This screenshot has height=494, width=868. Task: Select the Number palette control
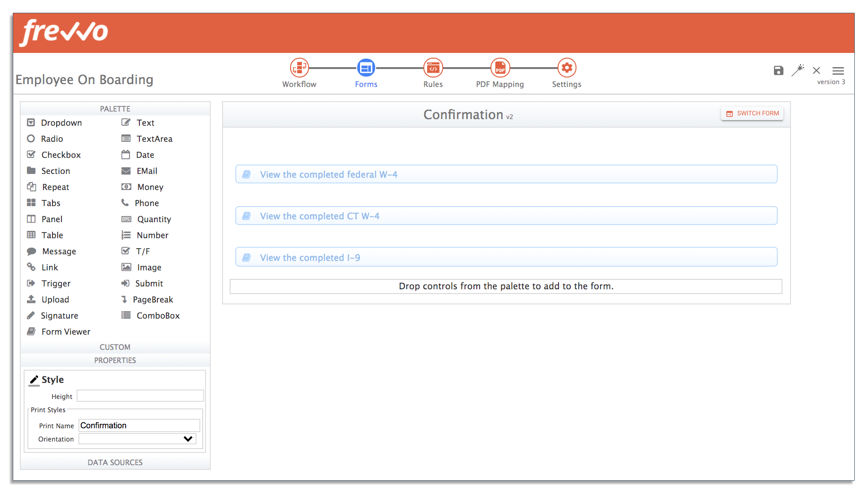pos(145,235)
